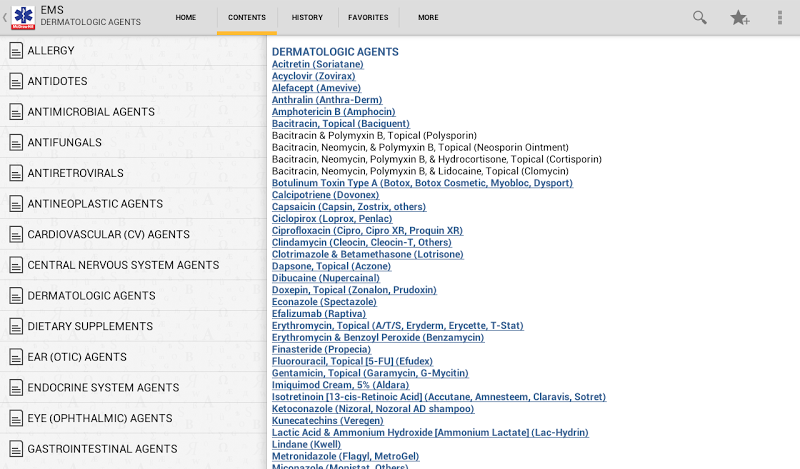Open Acyclovir (Zovirax) link
This screenshot has height=469, width=800.
click(313, 76)
